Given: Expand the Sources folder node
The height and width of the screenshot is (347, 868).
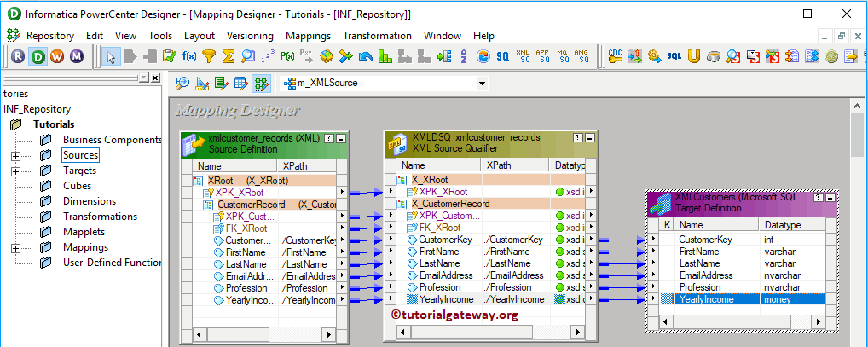Looking at the screenshot, I should 15,155.
